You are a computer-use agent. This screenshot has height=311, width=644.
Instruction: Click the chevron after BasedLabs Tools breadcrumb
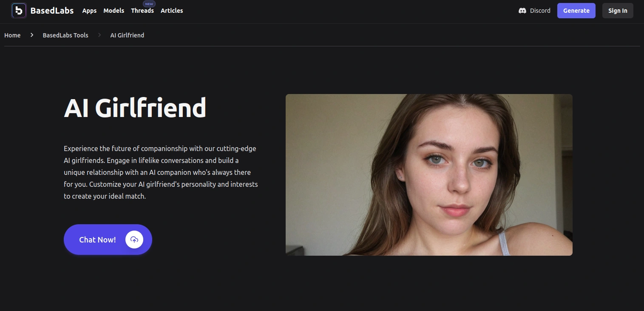point(99,35)
